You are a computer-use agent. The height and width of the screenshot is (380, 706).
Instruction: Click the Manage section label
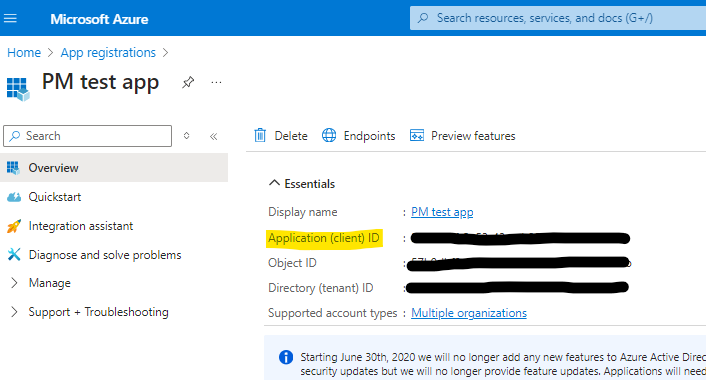50,283
